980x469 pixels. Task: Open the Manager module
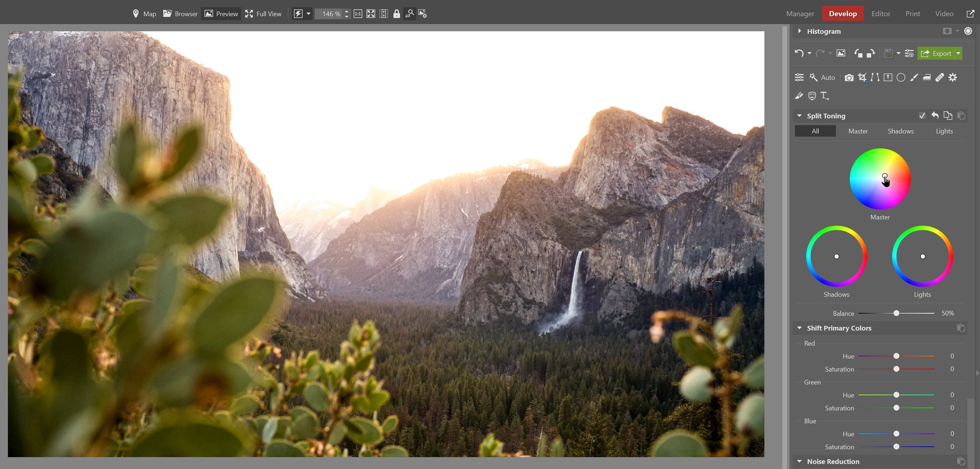[800, 14]
